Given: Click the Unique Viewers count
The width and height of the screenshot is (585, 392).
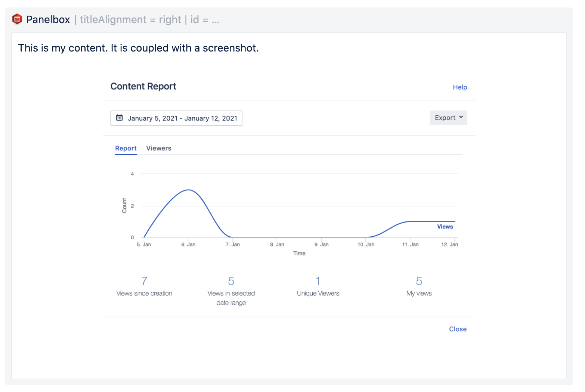Looking at the screenshot, I should (x=318, y=281).
